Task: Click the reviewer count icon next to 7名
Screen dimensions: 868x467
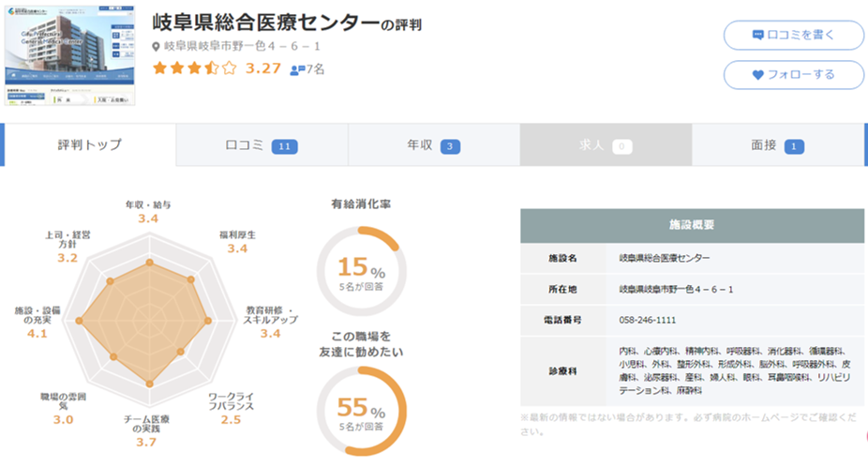Action: pos(297,69)
